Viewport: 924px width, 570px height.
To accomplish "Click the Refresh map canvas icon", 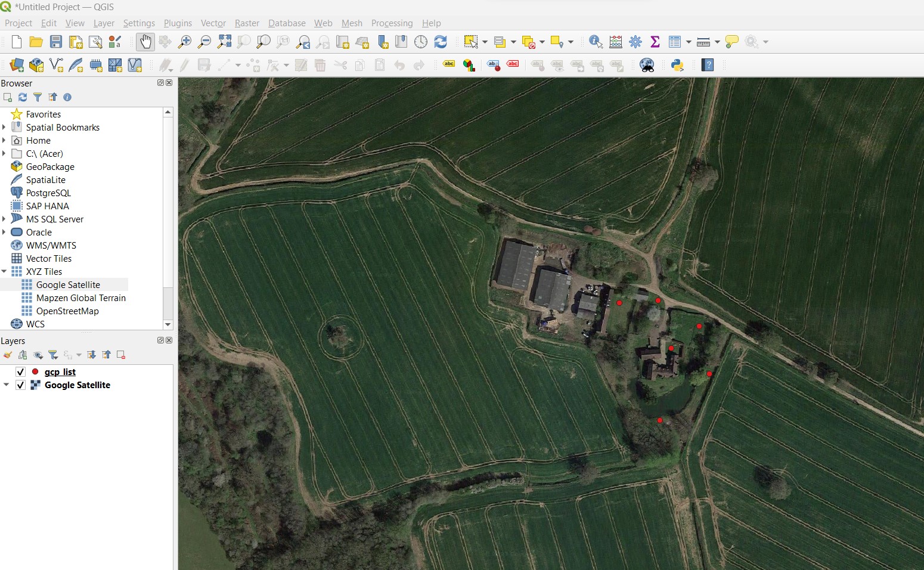I will pyautogui.click(x=441, y=42).
